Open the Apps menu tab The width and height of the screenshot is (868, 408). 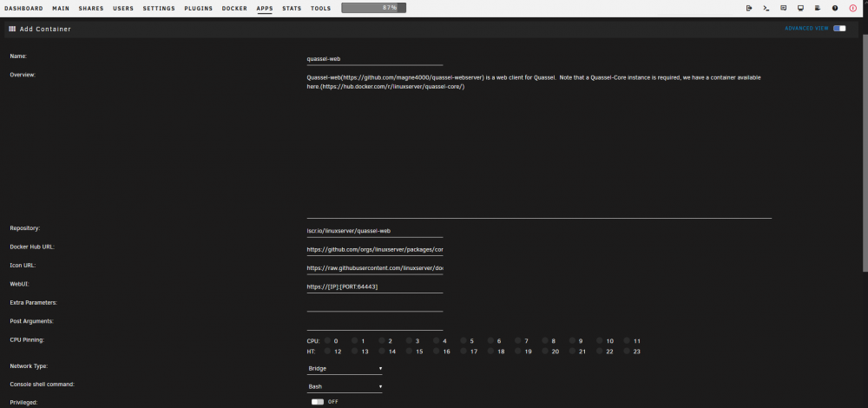click(265, 9)
